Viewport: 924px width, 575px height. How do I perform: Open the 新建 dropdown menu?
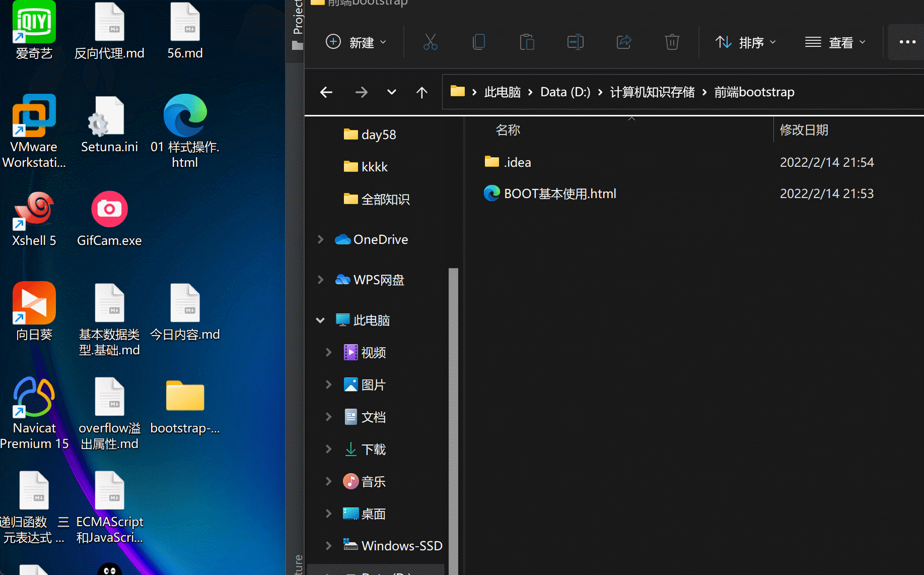pyautogui.click(x=357, y=42)
